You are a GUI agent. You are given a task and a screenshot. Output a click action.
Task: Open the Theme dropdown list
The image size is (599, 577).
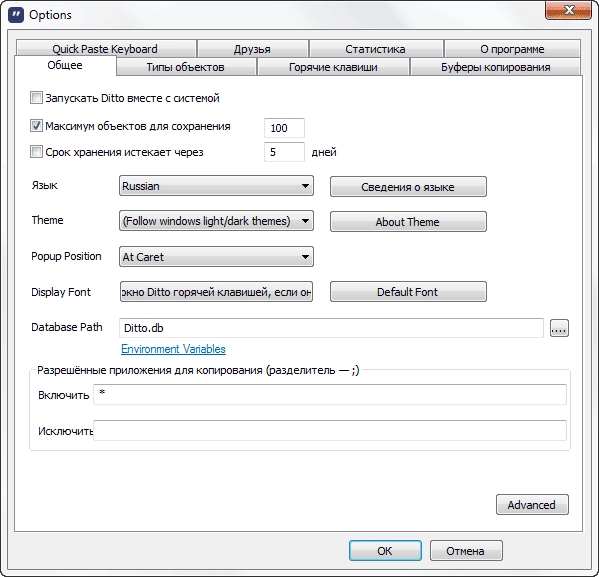[216, 221]
